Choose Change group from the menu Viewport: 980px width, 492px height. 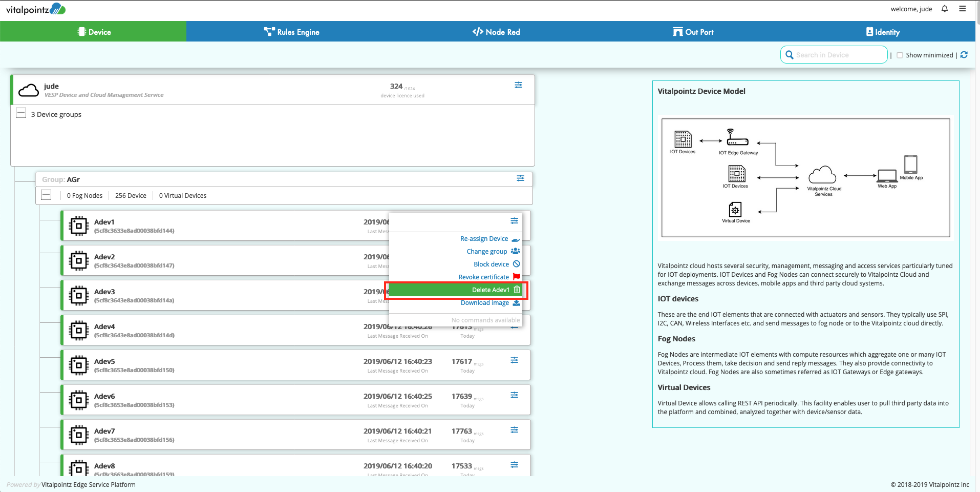pyautogui.click(x=487, y=252)
